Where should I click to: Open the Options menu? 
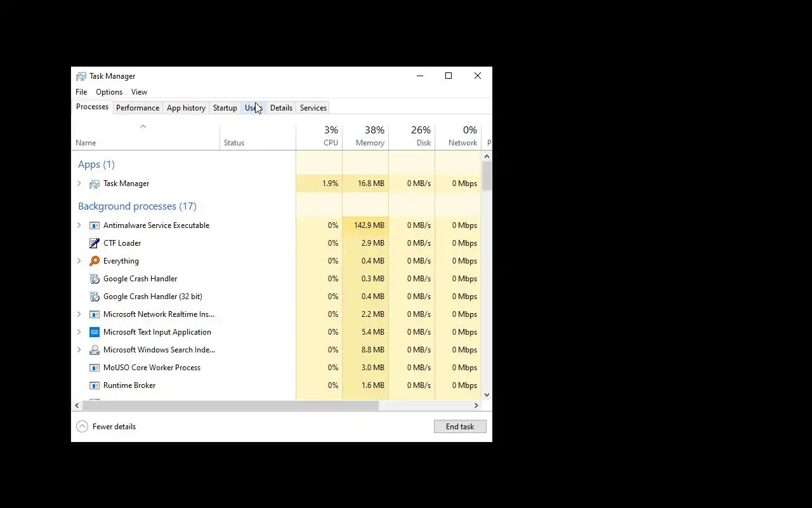click(109, 92)
